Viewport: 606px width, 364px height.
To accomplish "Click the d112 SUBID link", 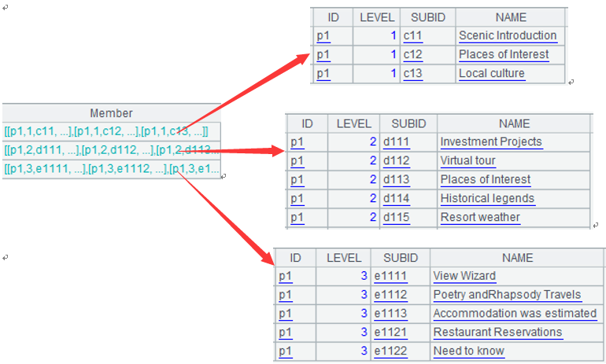I will coord(397,160).
